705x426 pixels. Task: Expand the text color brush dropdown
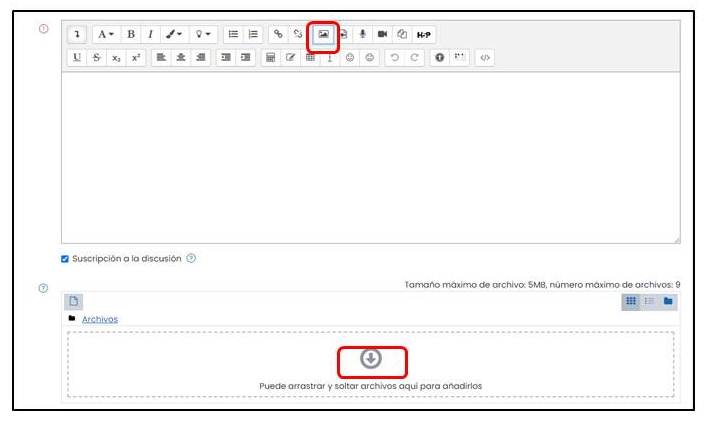point(174,34)
